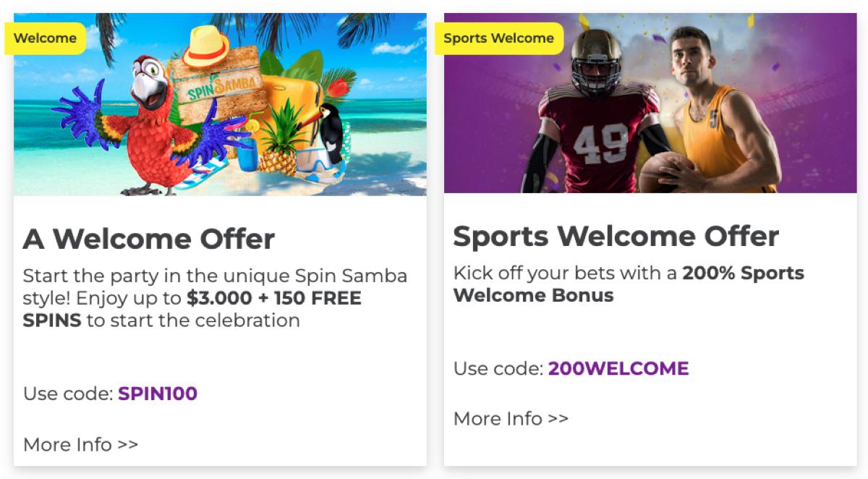Open More Info for Sports Welcome Offer

[x=511, y=418]
